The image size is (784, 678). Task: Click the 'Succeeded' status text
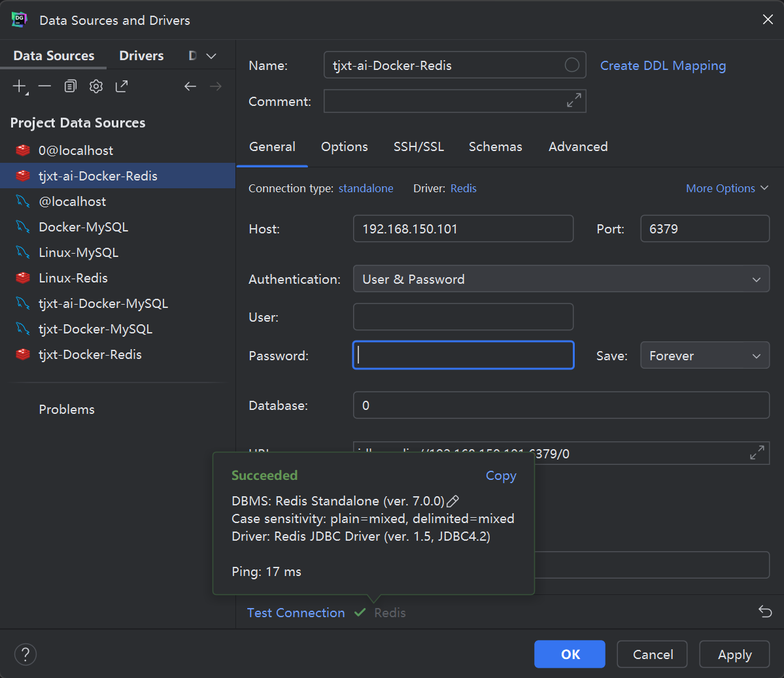265,475
